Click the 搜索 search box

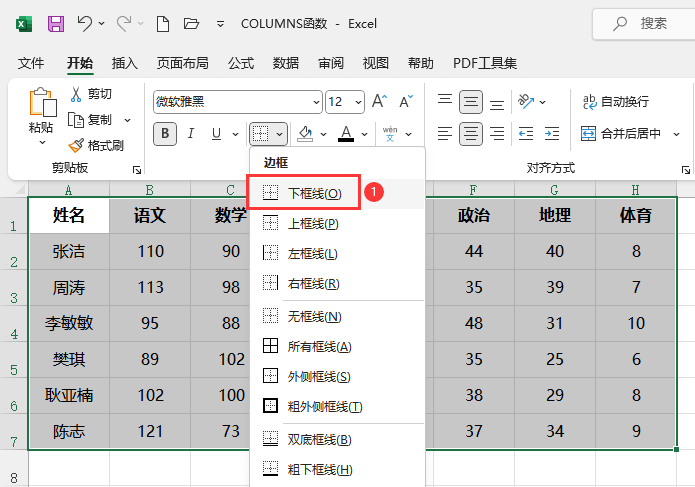(644, 23)
